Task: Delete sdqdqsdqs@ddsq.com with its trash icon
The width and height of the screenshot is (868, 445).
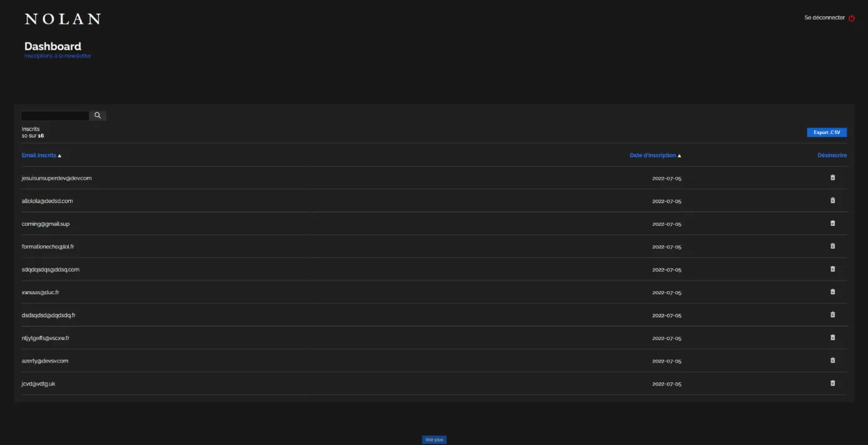Action: 833,269
